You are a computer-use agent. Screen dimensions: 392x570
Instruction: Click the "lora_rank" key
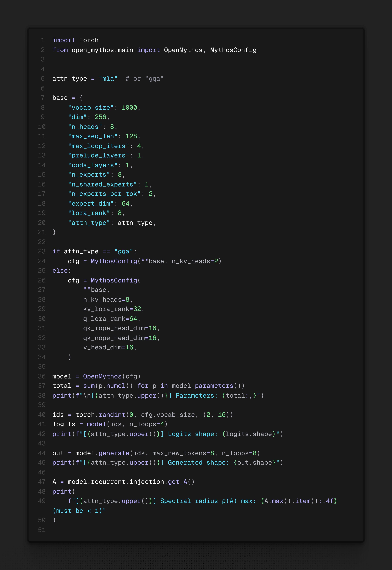89,213
